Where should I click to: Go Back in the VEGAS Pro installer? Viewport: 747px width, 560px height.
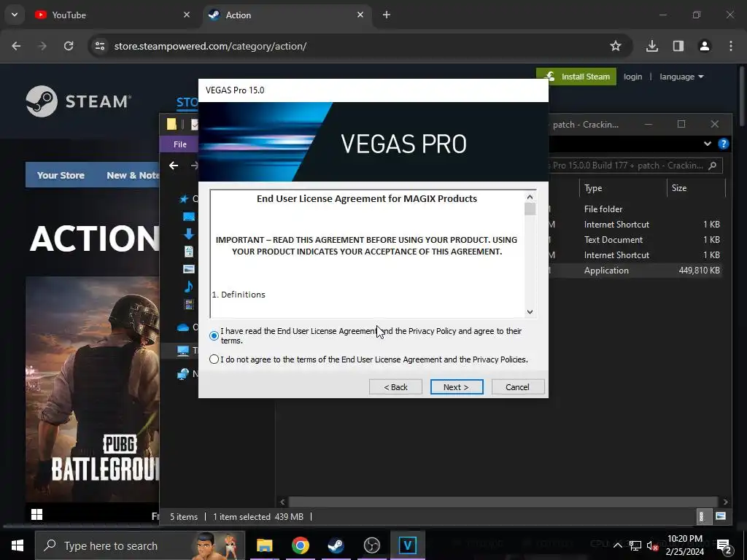[395, 387]
